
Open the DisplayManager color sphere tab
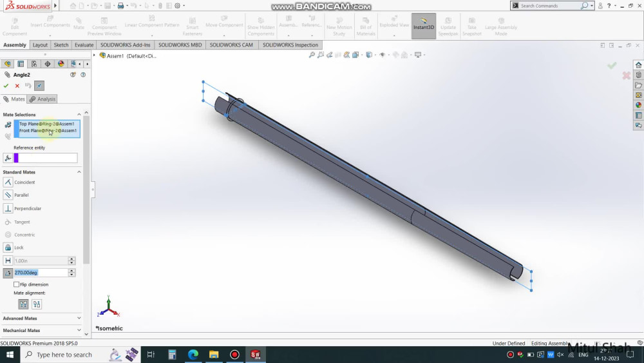[61, 64]
